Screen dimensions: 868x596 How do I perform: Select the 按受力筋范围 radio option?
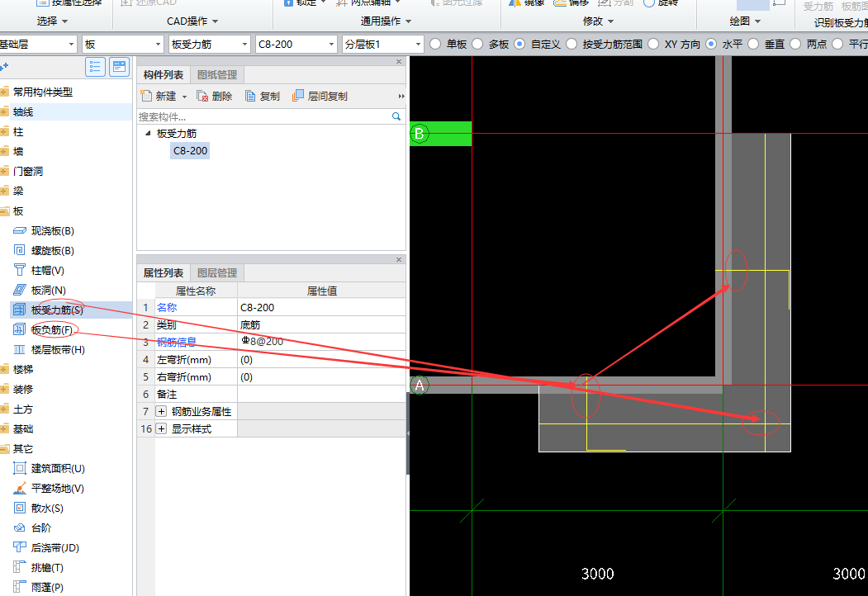point(572,44)
